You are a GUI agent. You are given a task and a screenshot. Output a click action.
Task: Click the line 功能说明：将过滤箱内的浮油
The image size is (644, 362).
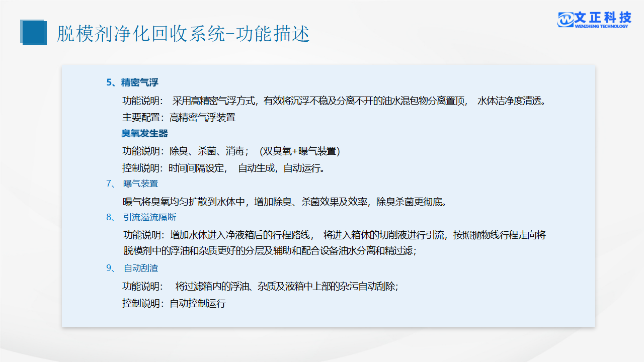(x=261, y=286)
